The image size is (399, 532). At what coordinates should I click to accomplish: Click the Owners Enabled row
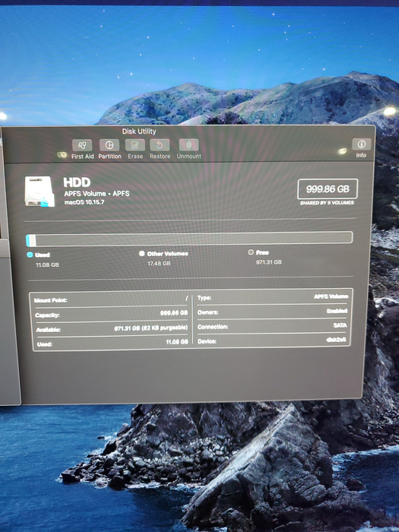272,312
